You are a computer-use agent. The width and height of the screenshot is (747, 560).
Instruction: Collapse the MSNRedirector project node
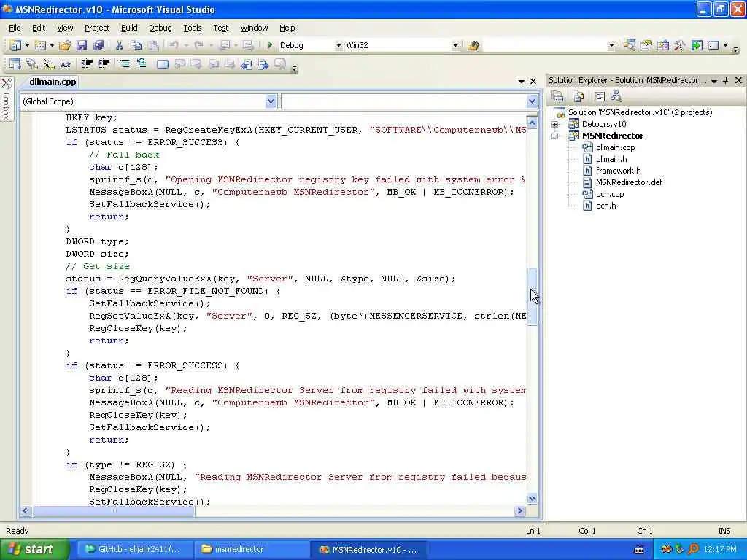[555, 136]
